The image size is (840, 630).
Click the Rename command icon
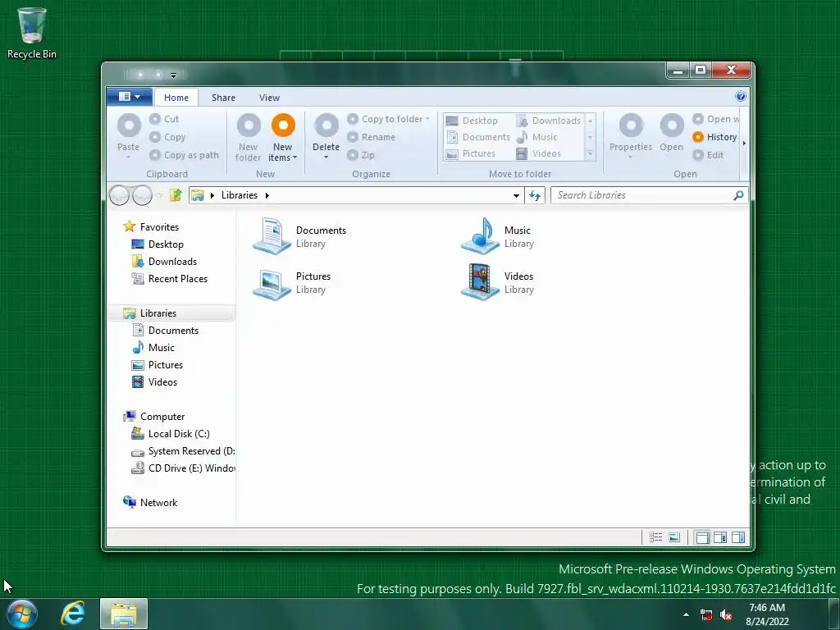pos(353,137)
